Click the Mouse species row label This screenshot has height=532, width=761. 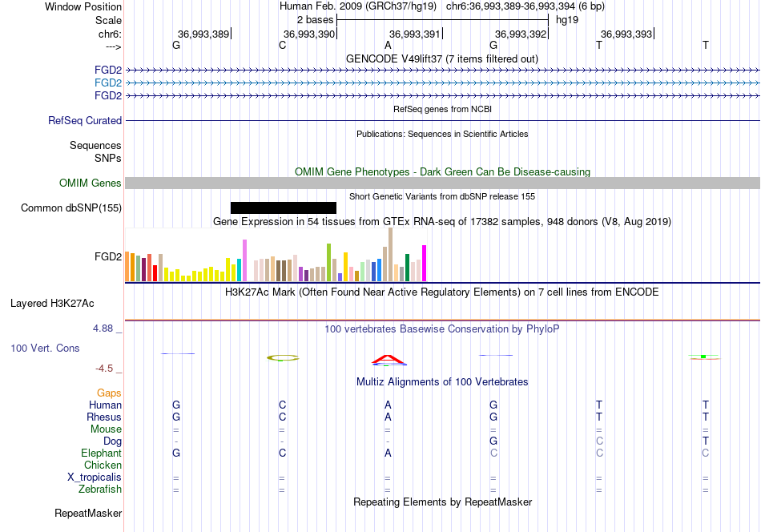pyautogui.click(x=106, y=429)
